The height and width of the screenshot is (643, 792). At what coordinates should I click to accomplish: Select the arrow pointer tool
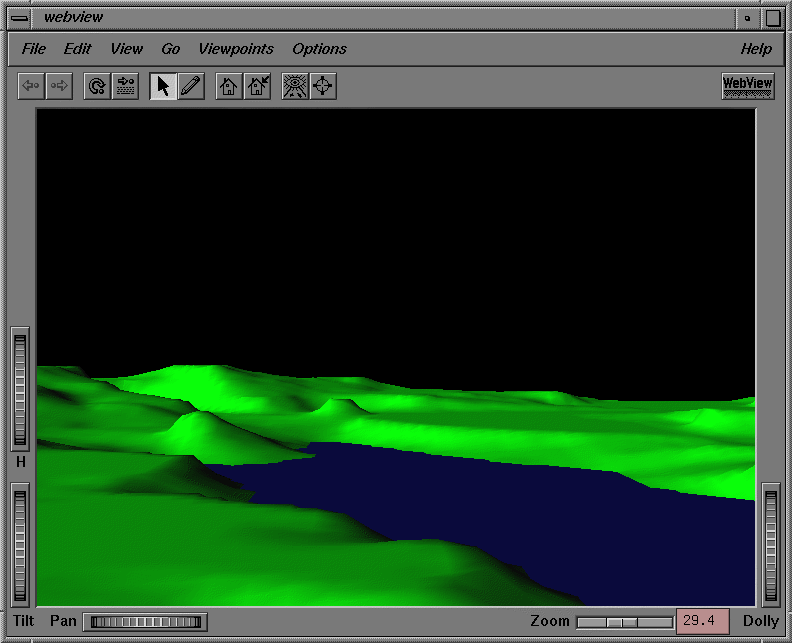(x=163, y=86)
